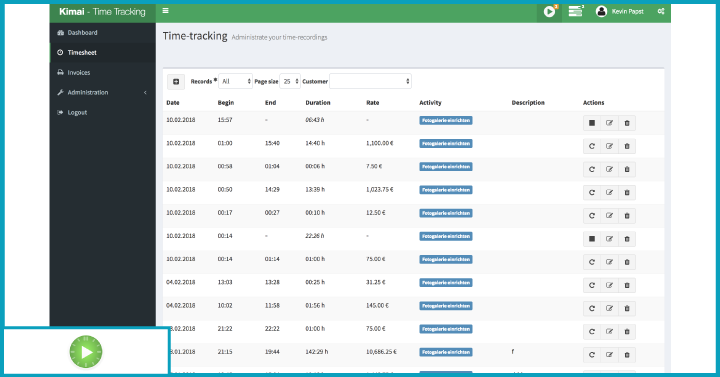720x377 pixels.
Task: Open the control sidebar gears icon
Action: coord(661,11)
